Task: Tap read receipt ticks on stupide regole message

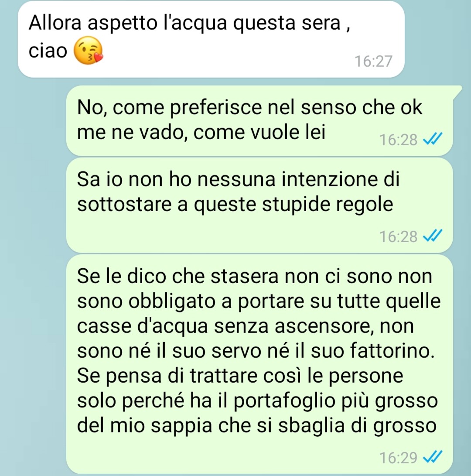Action: pyautogui.click(x=433, y=236)
